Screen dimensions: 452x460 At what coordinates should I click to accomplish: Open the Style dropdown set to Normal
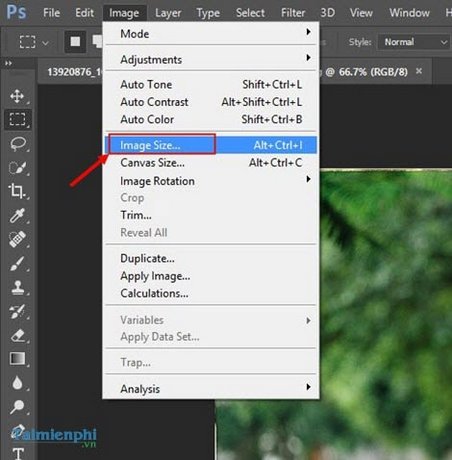point(413,42)
